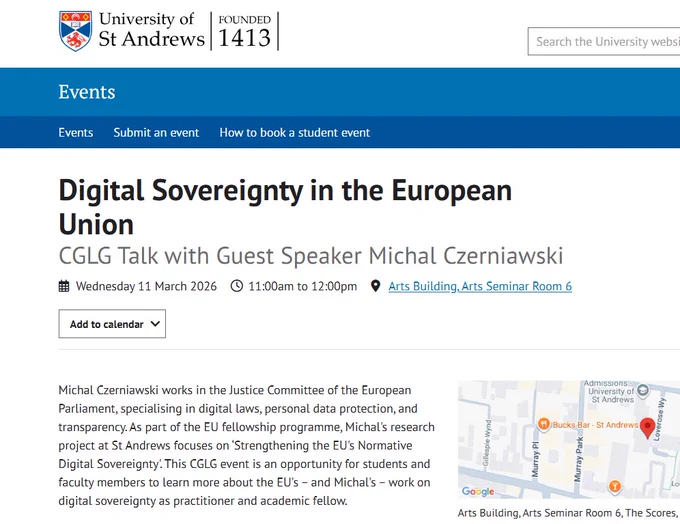This screenshot has height=524, width=680.
Task: Click the Bucks Bar - St Andrews map label
Action: 595,425
